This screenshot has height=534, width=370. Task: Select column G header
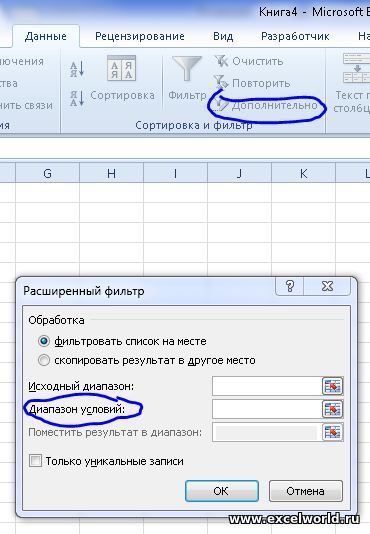pyautogui.click(x=47, y=173)
